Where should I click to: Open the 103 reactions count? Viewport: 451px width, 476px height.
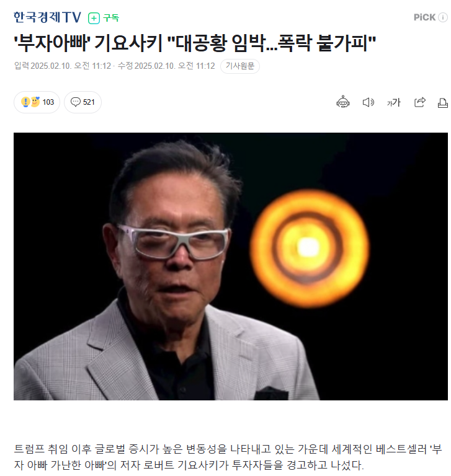click(48, 102)
